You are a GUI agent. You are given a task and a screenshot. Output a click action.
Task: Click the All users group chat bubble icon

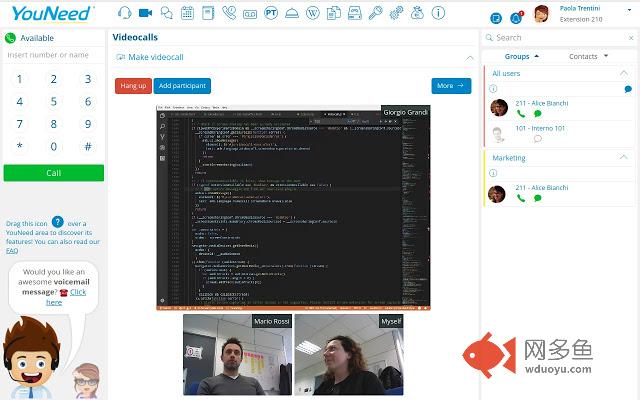(x=628, y=89)
